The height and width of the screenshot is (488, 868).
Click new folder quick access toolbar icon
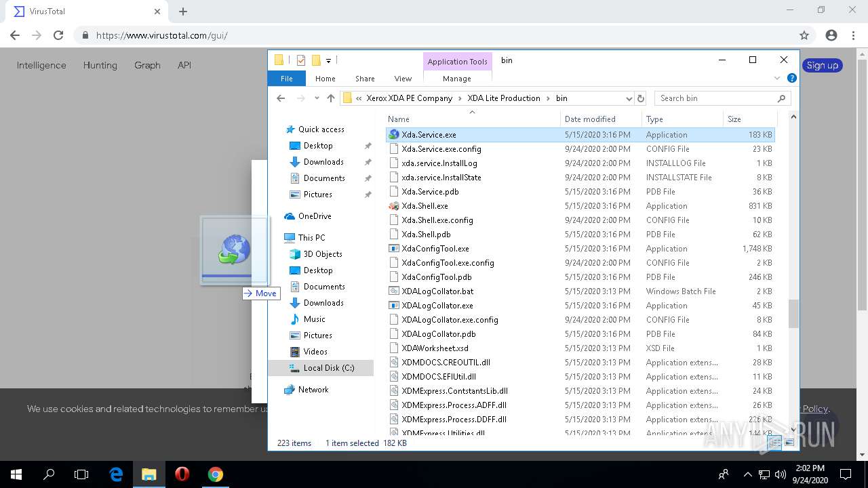[x=316, y=60]
